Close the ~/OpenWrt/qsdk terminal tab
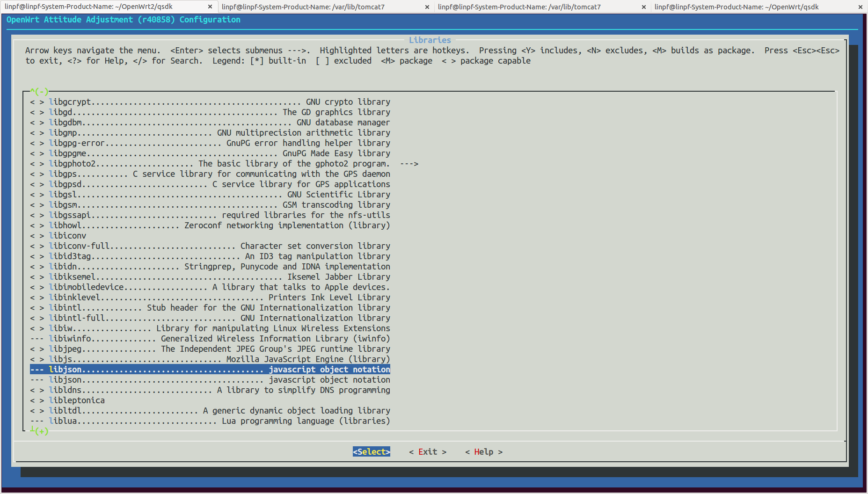This screenshot has height=494, width=868. click(860, 7)
